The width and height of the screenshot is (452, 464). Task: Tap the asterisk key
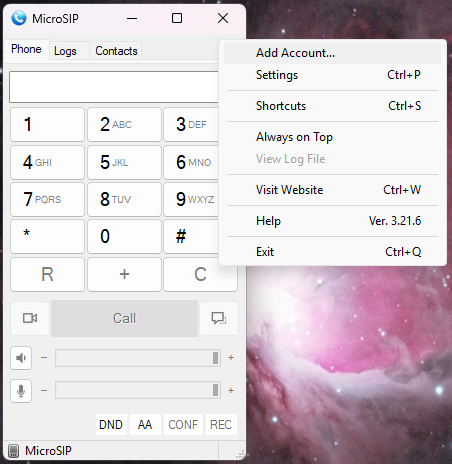47,236
